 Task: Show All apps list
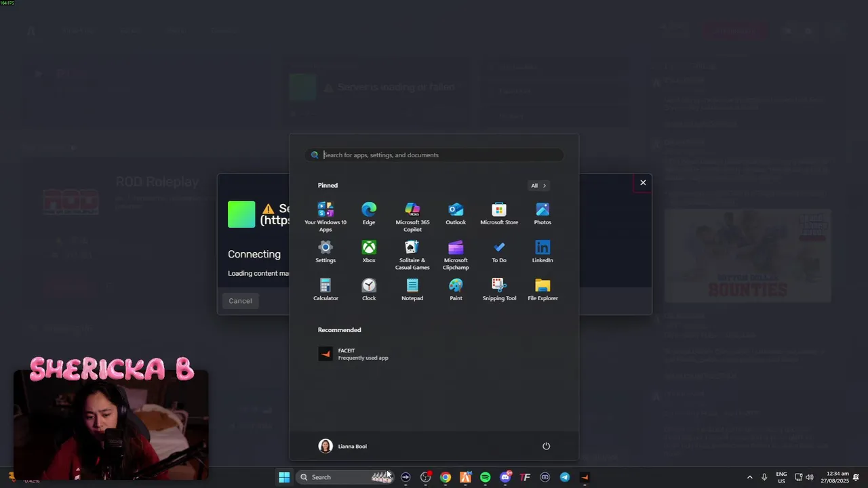[x=538, y=185]
